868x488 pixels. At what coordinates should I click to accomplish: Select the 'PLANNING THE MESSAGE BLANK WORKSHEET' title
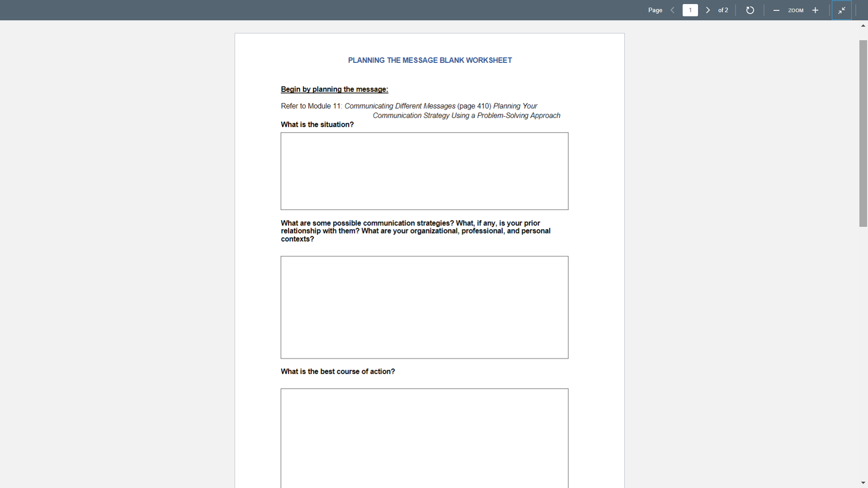tap(429, 60)
